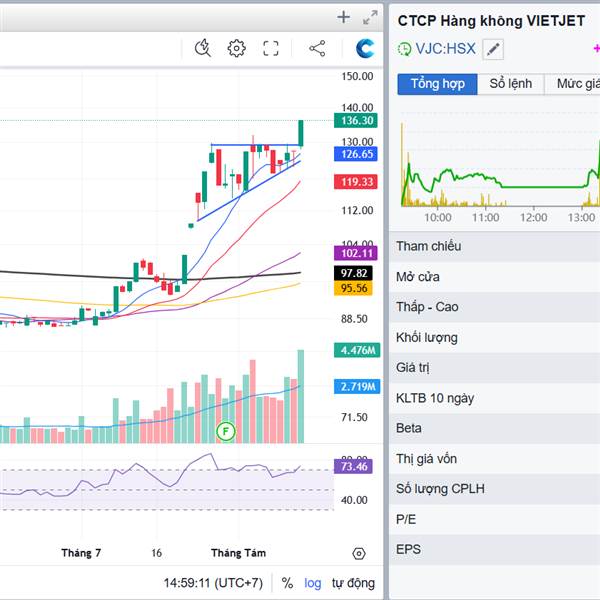Screen dimensions: 600x600
Task: Click the Tháng Tám date label
Action: tap(238, 553)
